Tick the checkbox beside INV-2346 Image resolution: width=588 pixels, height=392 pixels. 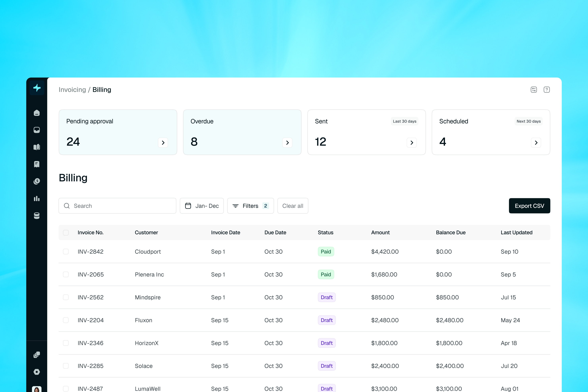pos(66,343)
